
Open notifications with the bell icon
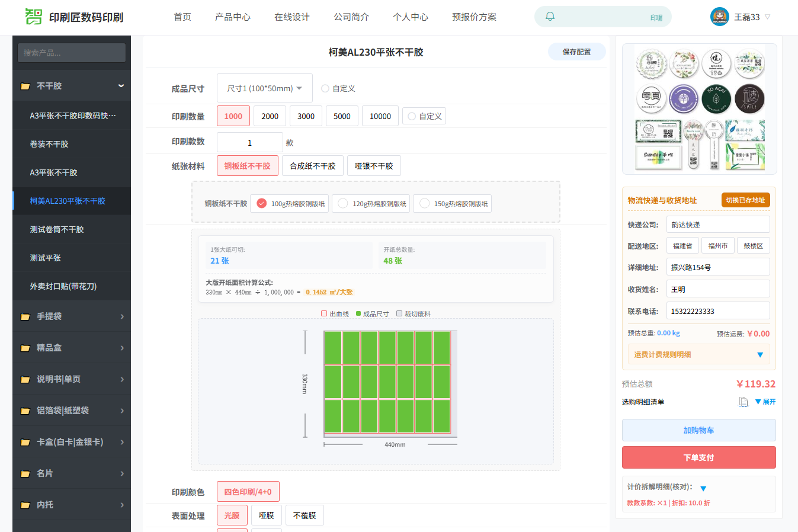tap(550, 17)
